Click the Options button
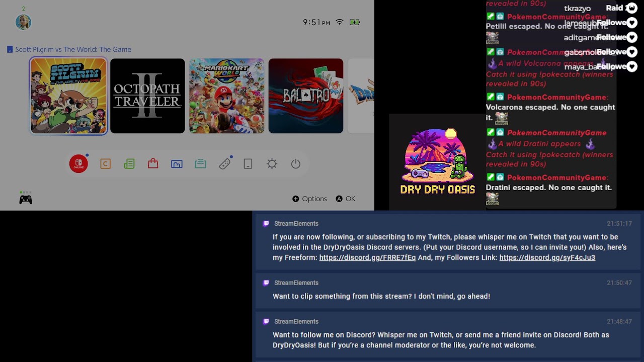The width and height of the screenshot is (644, 362). [x=310, y=199]
